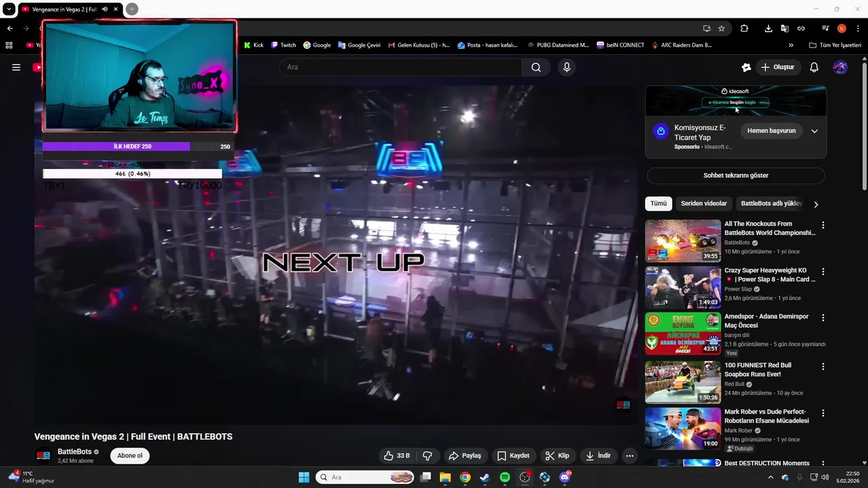Open weather widget showing 11°C

coord(31,477)
